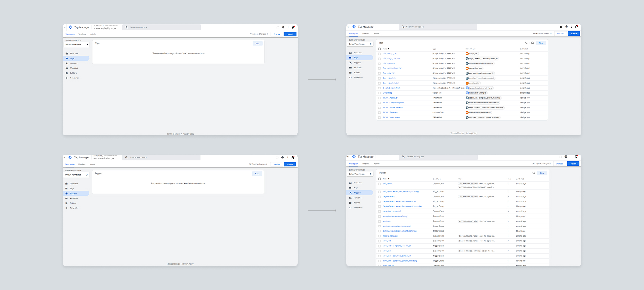Click the Overview sidebar icon in top-left empty Tags window
644x290 pixels.
point(67,53)
